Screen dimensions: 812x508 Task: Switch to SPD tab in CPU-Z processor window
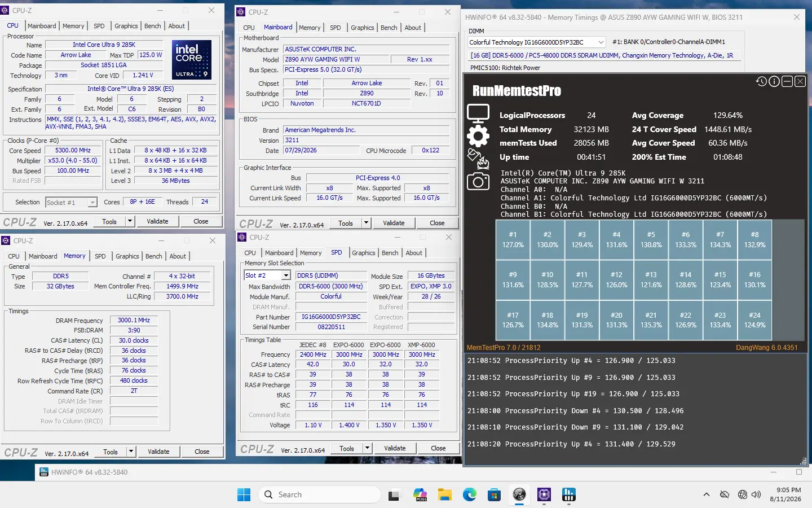99,26
